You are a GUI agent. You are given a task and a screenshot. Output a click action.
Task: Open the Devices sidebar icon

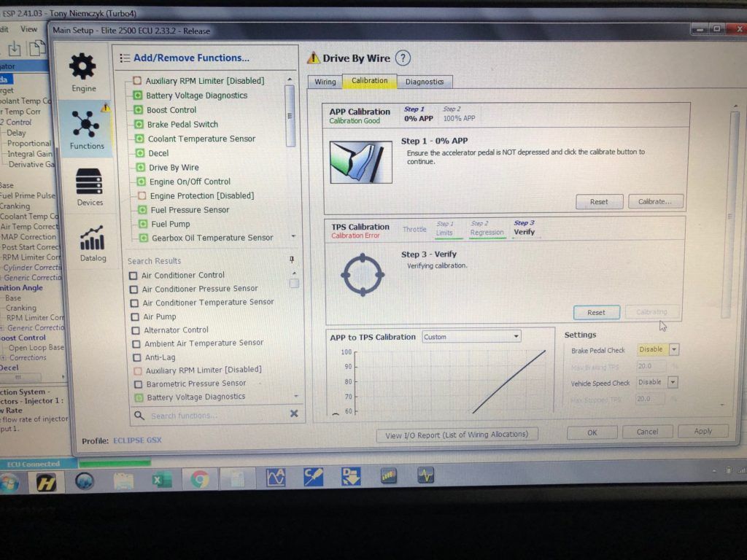click(89, 182)
